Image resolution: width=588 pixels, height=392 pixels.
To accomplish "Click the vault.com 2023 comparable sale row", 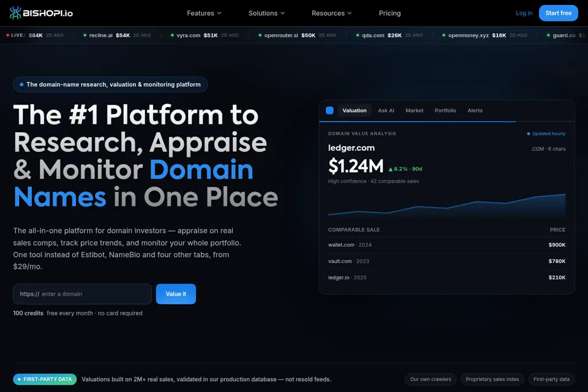I will click(447, 261).
